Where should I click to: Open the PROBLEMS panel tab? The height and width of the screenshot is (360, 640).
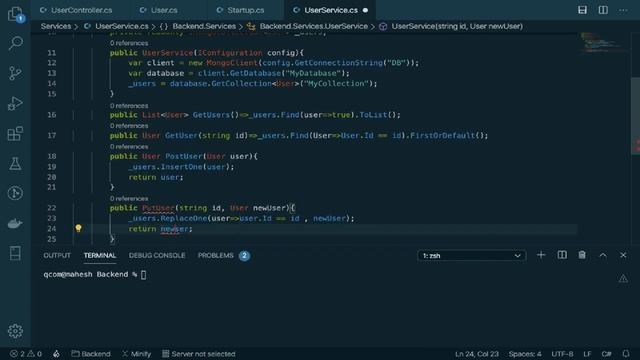(216, 256)
